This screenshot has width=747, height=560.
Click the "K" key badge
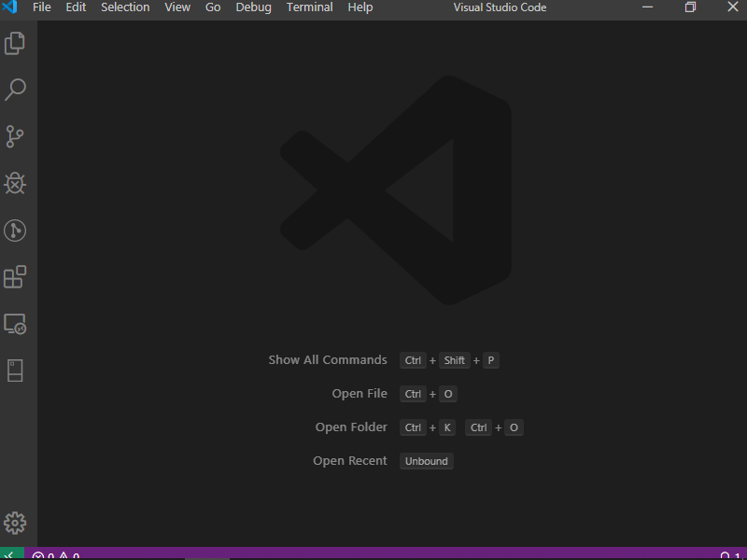447,427
